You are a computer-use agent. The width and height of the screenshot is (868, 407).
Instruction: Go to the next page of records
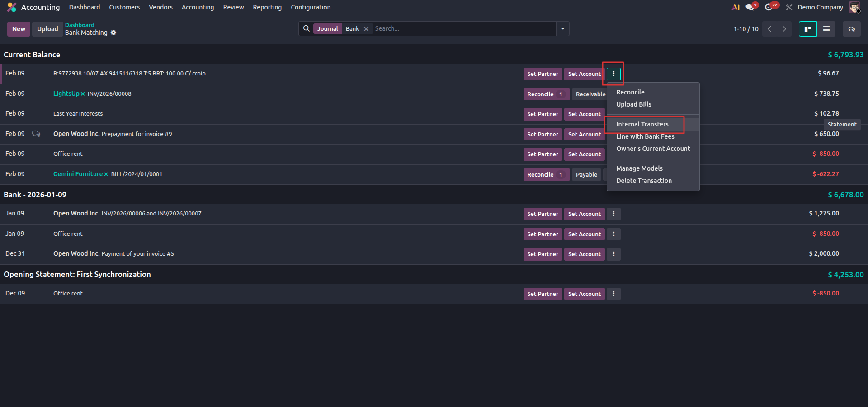tap(784, 29)
